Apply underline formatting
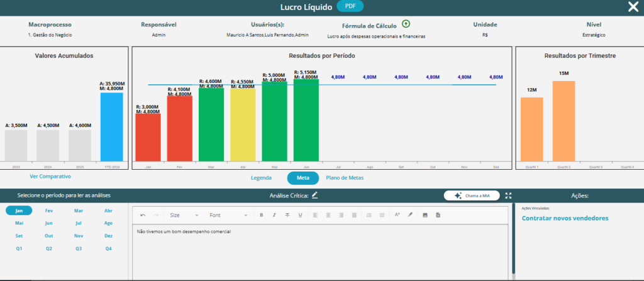This screenshot has height=281, width=644. [300, 215]
